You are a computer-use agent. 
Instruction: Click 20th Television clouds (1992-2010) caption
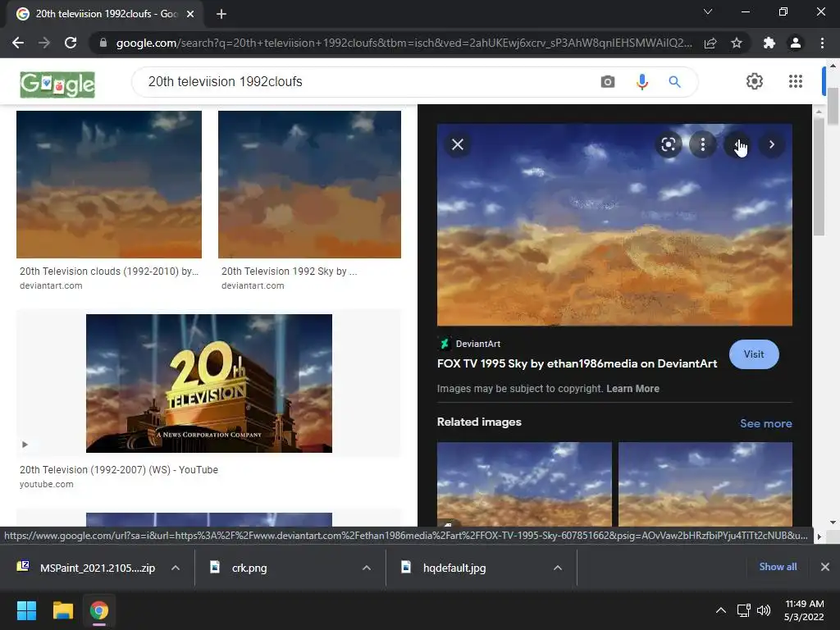[109, 271]
